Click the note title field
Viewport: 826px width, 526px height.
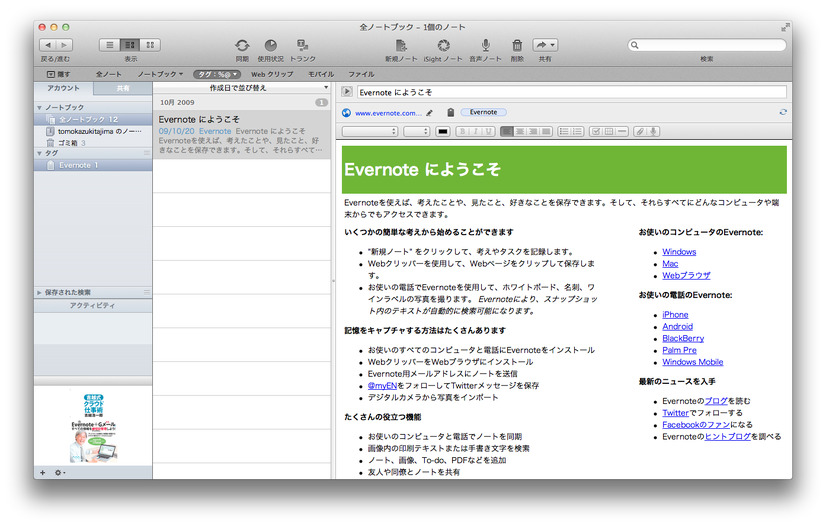point(572,92)
